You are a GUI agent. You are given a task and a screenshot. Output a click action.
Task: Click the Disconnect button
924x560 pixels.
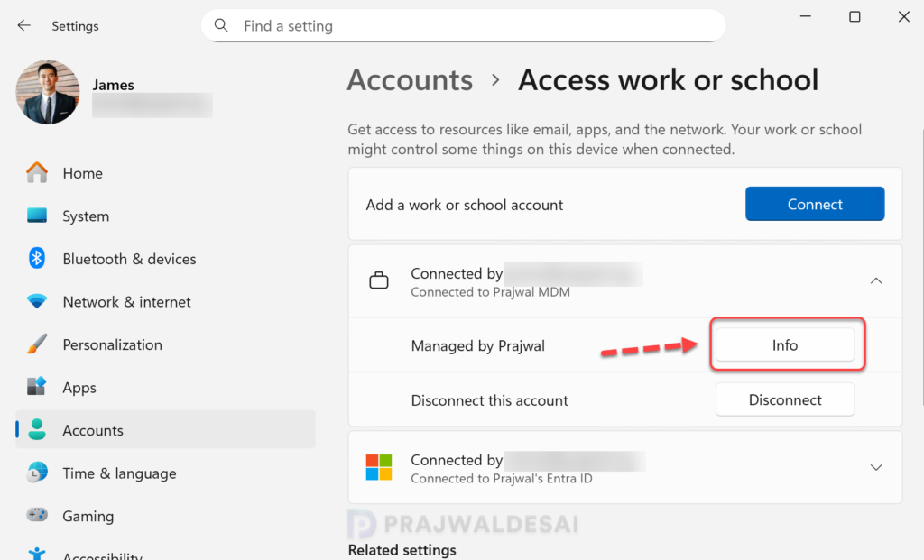pos(785,399)
